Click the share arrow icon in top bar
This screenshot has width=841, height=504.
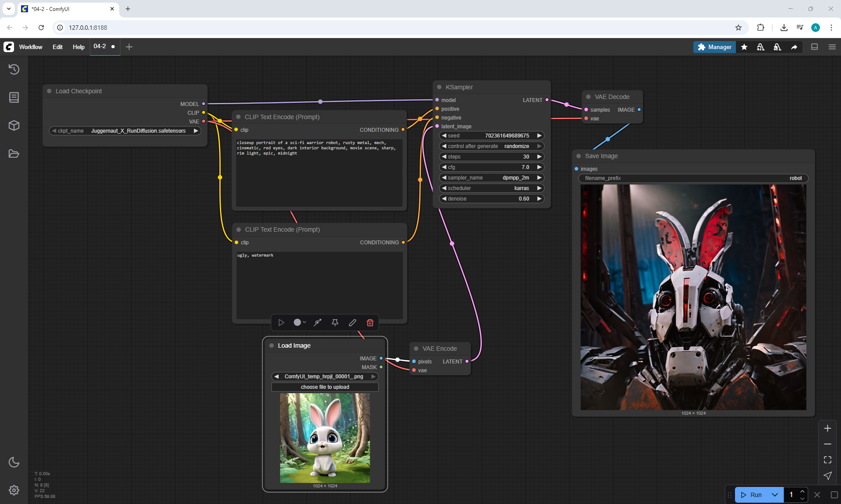click(x=794, y=47)
